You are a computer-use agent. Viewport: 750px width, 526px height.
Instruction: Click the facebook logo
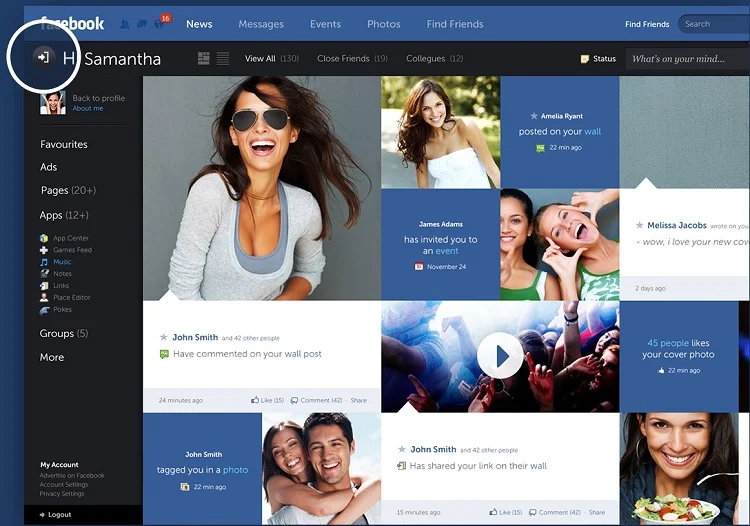pos(72,23)
